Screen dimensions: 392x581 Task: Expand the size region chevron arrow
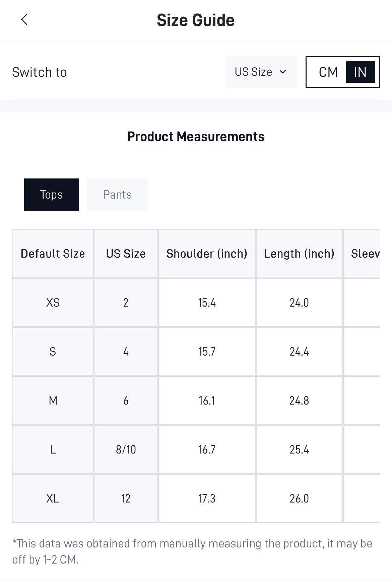[283, 72]
